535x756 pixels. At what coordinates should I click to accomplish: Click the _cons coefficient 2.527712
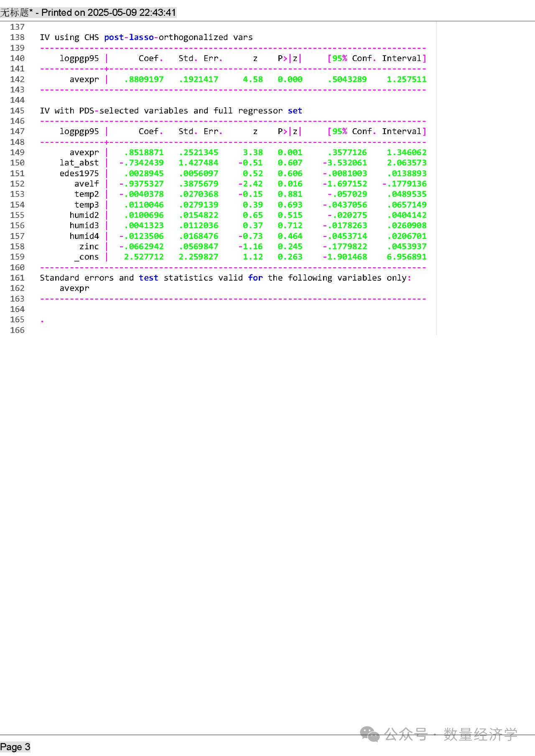[144, 257]
